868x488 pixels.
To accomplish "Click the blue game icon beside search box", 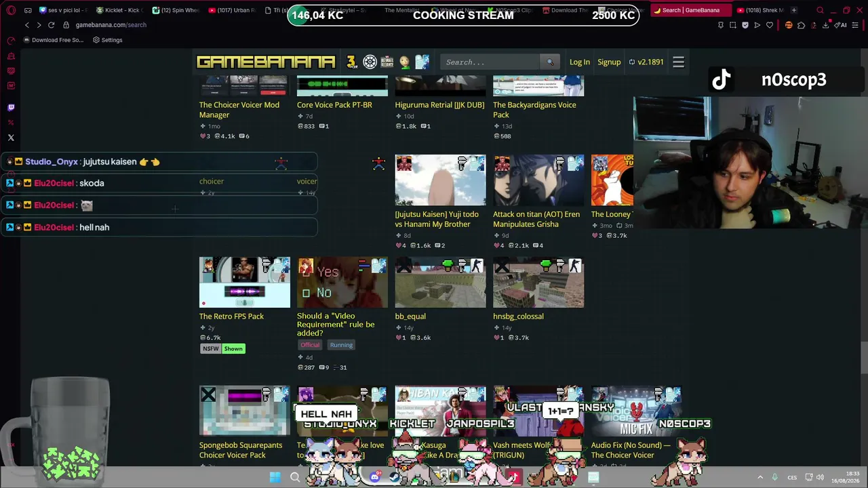I will click(422, 62).
